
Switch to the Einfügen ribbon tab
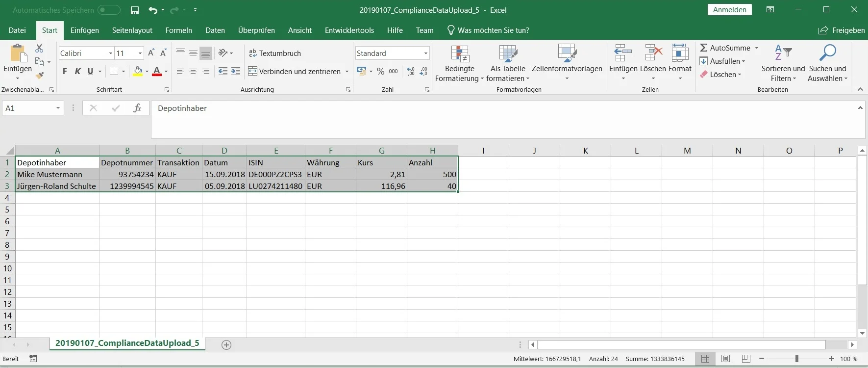[85, 30]
